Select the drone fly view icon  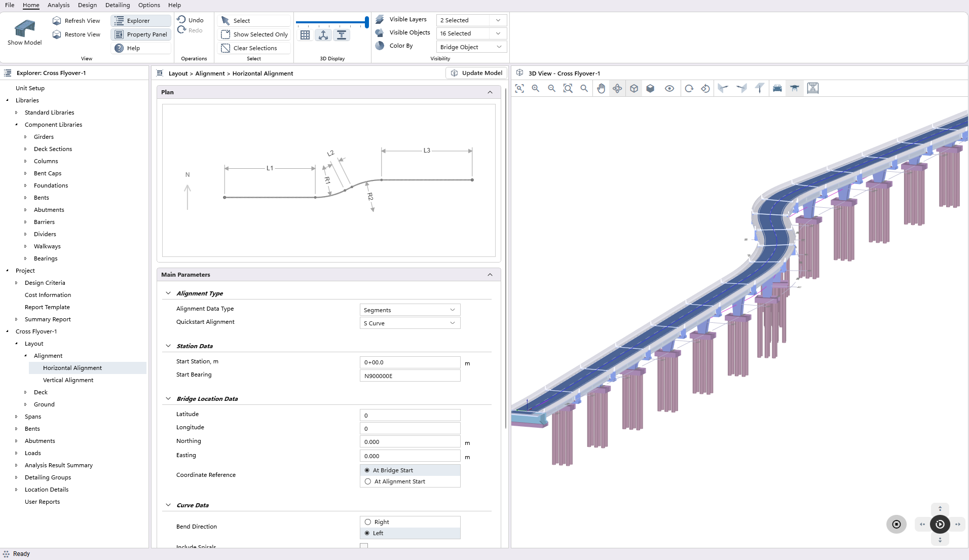pyautogui.click(x=795, y=88)
